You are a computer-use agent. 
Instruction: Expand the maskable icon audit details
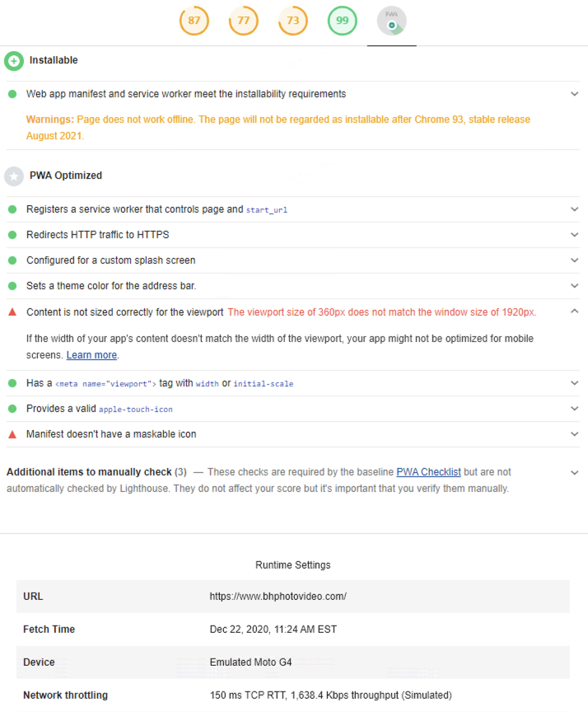574,434
